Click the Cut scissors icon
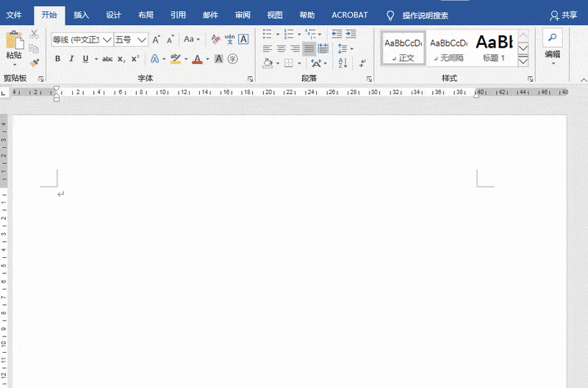This screenshot has width=588, height=388. point(34,35)
